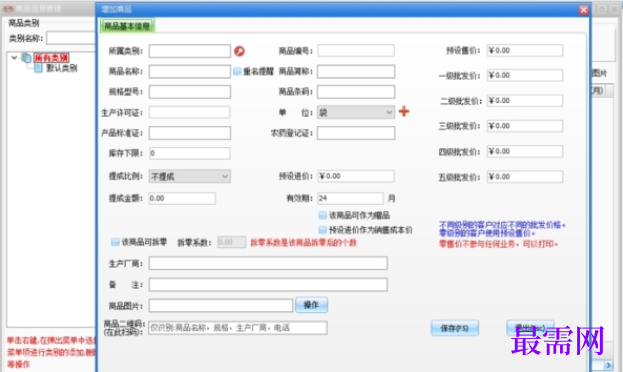
Task: Click the 商品二维码 scan input field
Action: tap(238, 328)
